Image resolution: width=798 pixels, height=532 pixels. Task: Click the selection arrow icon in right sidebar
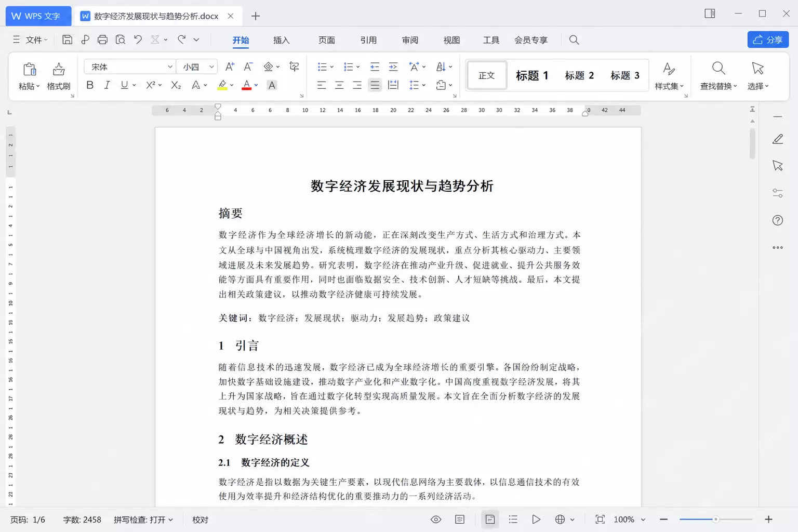point(778,166)
